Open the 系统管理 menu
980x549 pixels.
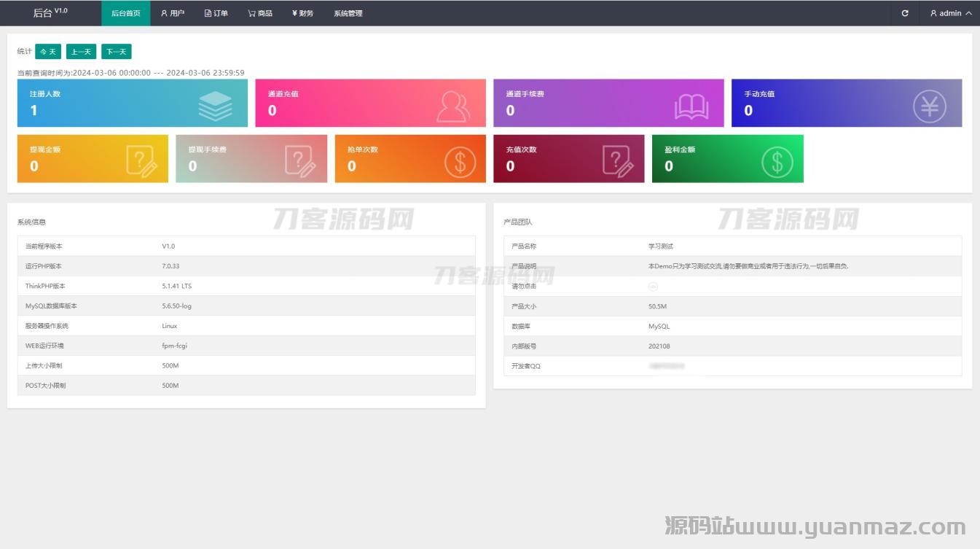click(348, 13)
